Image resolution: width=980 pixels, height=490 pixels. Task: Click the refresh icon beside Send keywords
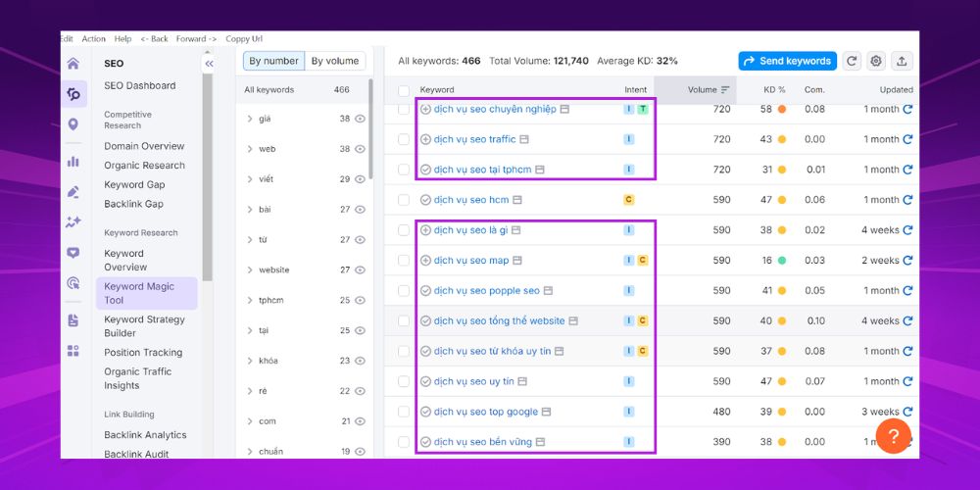pos(852,61)
